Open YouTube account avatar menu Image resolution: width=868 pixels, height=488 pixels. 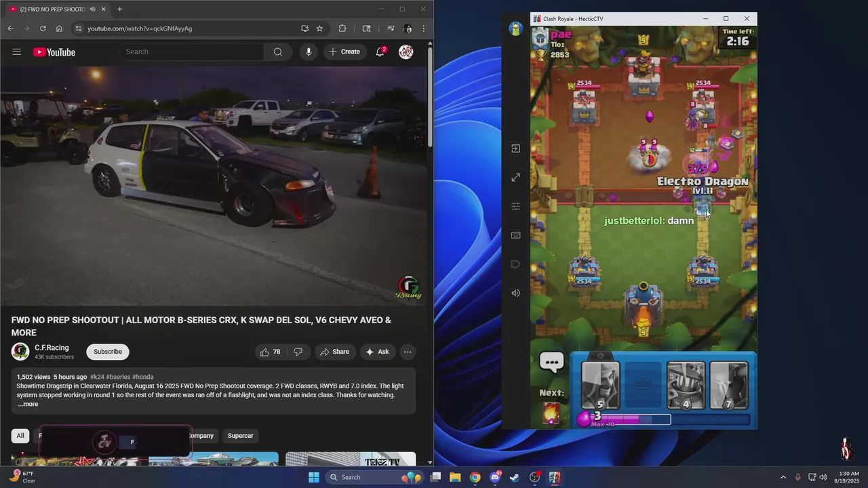pos(406,52)
